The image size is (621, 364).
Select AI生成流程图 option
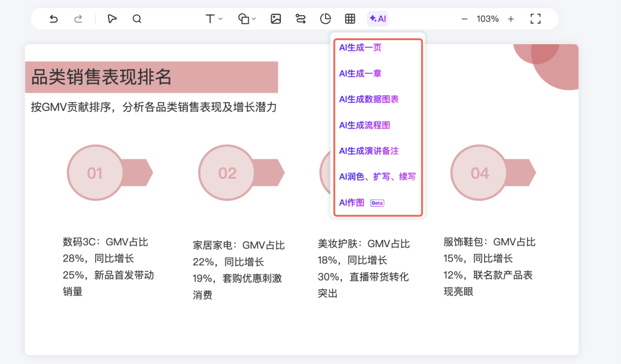pyautogui.click(x=364, y=125)
